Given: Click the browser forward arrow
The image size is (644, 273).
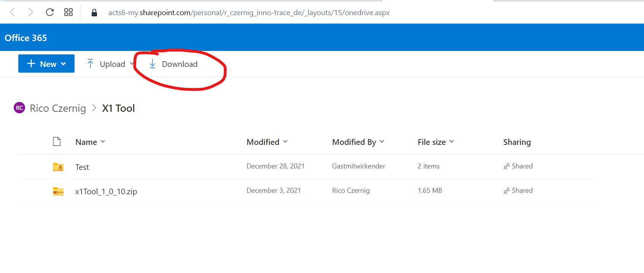Looking at the screenshot, I should [x=31, y=13].
